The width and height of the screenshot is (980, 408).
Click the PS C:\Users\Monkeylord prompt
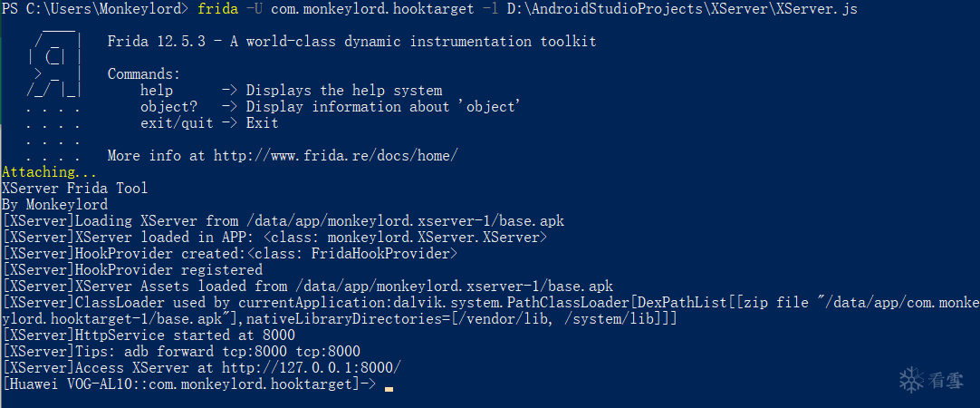pyautogui.click(x=95, y=9)
